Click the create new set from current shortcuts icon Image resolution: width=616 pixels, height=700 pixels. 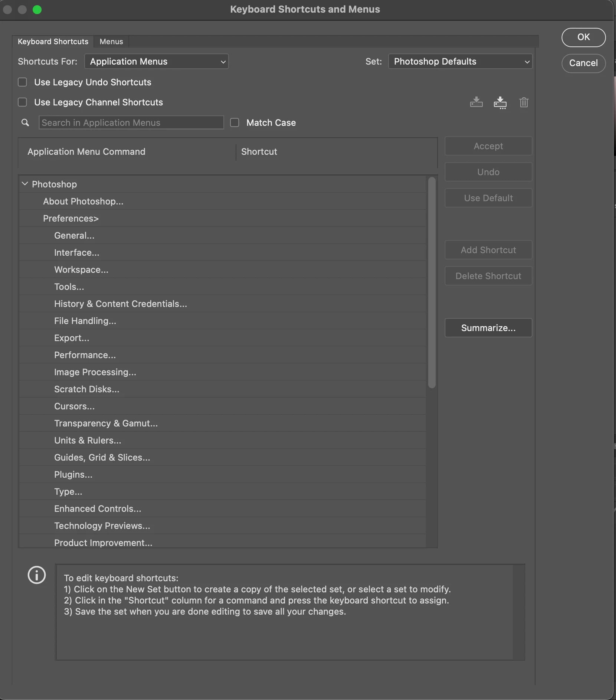pyautogui.click(x=500, y=102)
